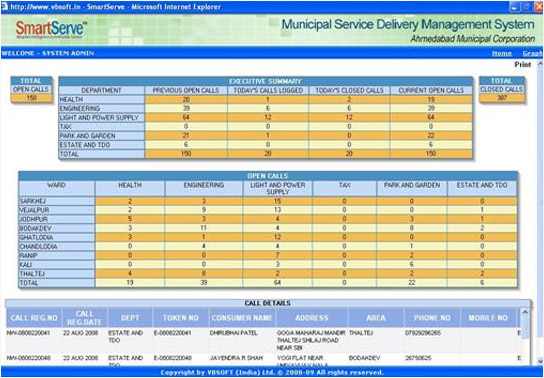Viewport: 544px width, 378px height.
Task: Click PREVIOUS OPEN CALLS column header
Action: tap(186, 90)
